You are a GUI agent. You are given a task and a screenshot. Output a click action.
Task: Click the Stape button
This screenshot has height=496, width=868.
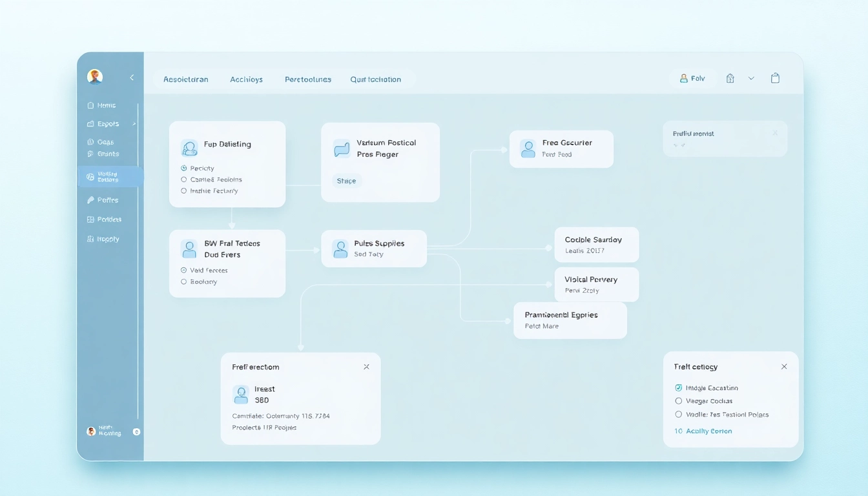[347, 181]
